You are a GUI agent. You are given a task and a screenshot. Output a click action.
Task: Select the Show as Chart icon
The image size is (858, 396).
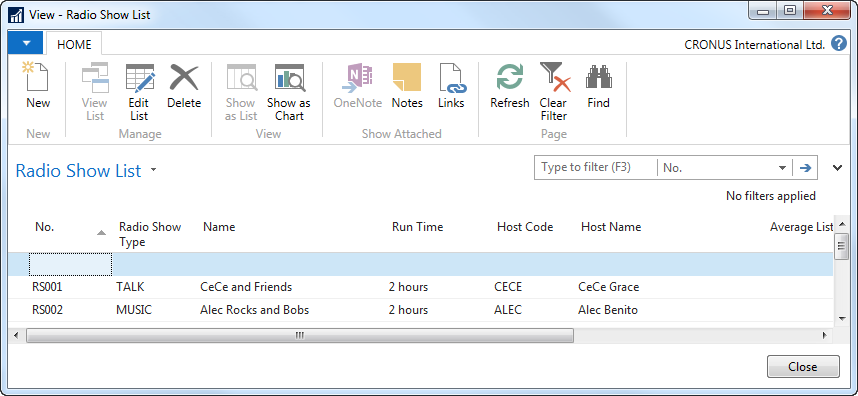[x=289, y=78]
